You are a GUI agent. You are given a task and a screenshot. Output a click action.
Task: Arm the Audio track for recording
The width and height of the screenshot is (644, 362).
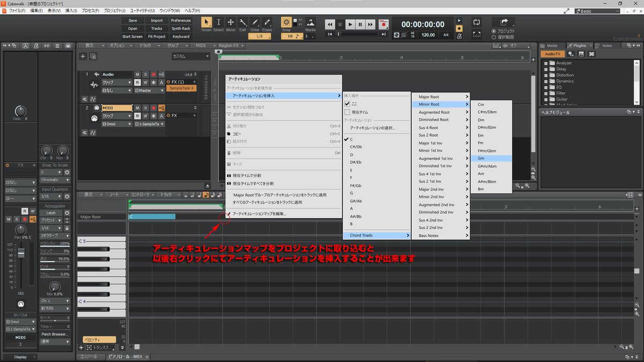[153, 74]
